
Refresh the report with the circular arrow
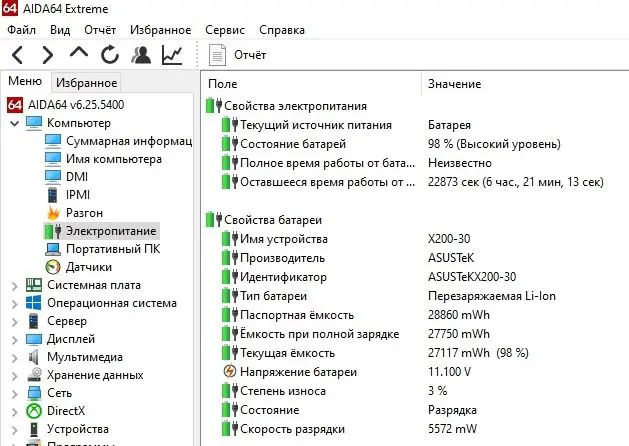tap(110, 55)
